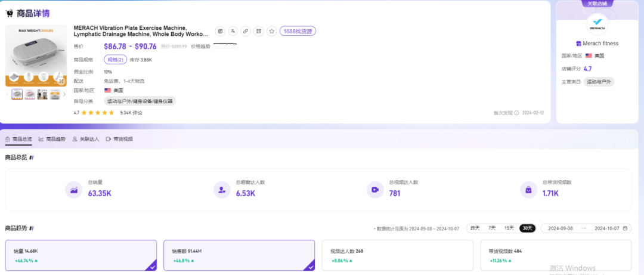Select the fourth product thumbnail
The width and height of the screenshot is (644, 275).
click(x=55, y=94)
